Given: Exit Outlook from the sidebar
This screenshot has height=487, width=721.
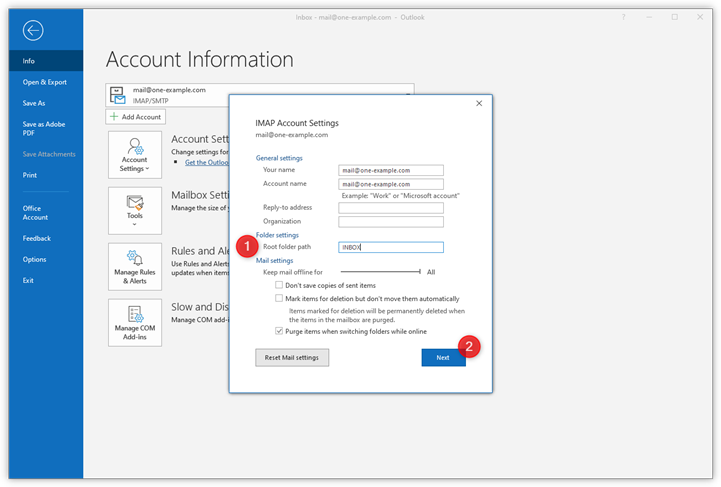Looking at the screenshot, I should (x=28, y=281).
